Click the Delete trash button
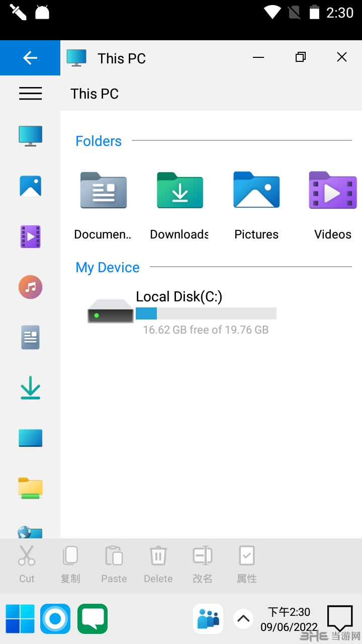 click(158, 565)
